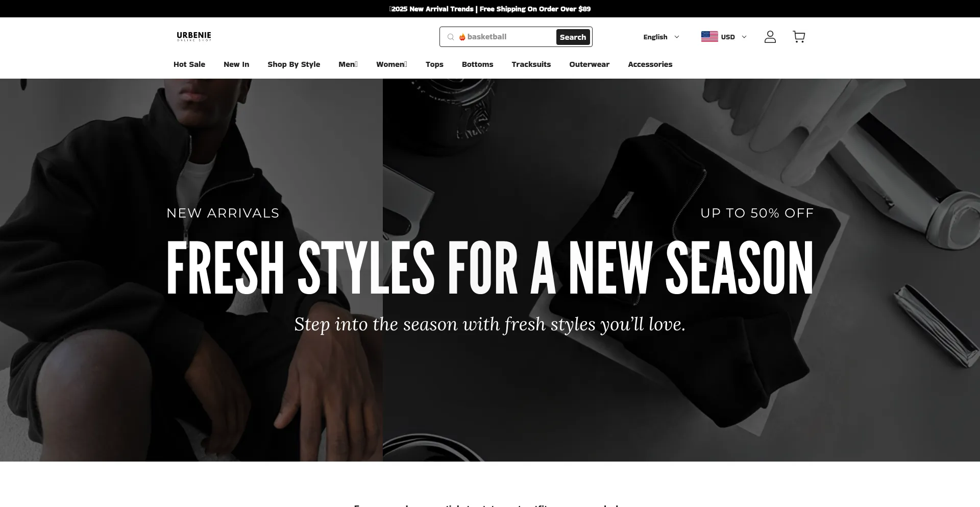Click the free shipping announcement banner
Image resolution: width=980 pixels, height=507 pixels.
[490, 9]
